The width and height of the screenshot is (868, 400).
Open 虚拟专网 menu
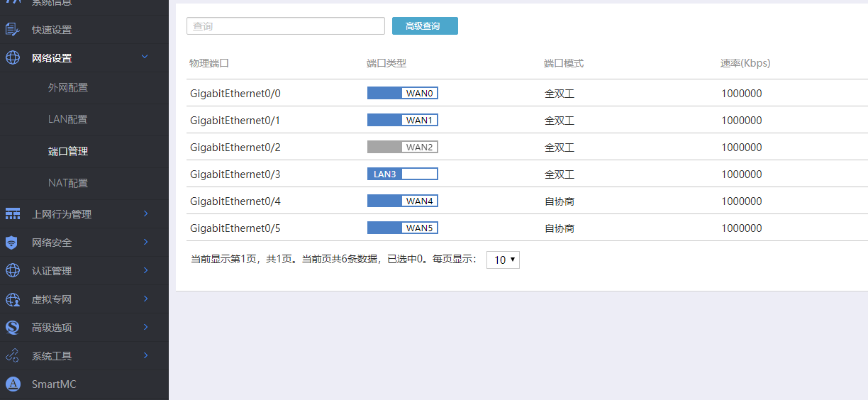[x=84, y=299]
